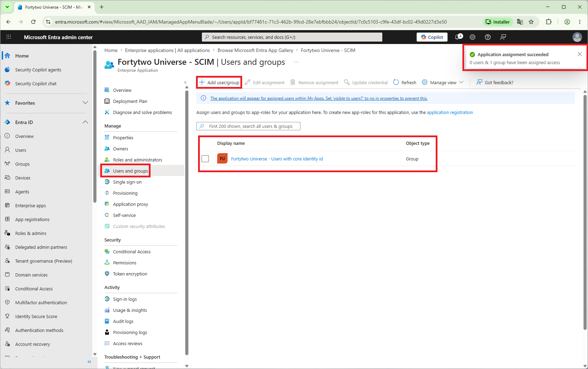Click Got feedback? in command bar
Image resolution: width=588 pixels, height=369 pixels.
(x=495, y=82)
